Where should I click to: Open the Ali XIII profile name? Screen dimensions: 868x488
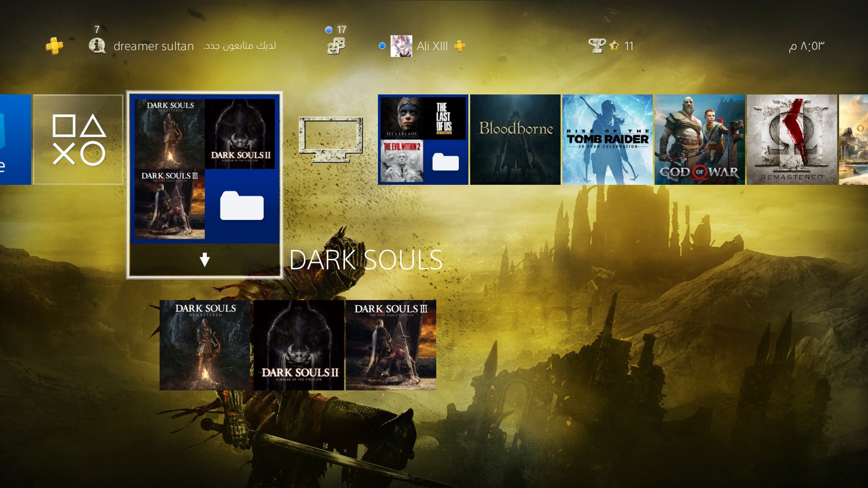click(432, 46)
